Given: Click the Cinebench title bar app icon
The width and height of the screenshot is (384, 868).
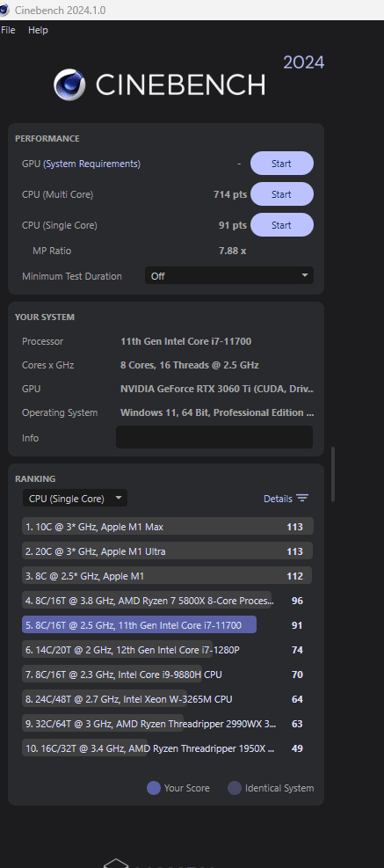Looking at the screenshot, I should pos(4,10).
